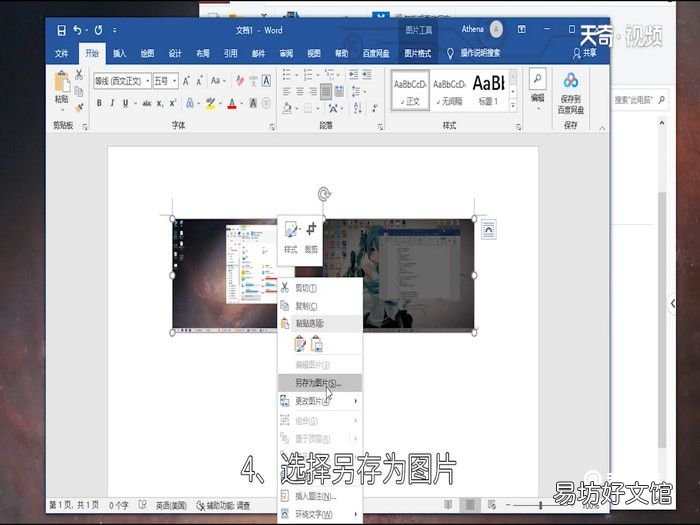
Task: Align the paragraph to the left
Action: 287,92
